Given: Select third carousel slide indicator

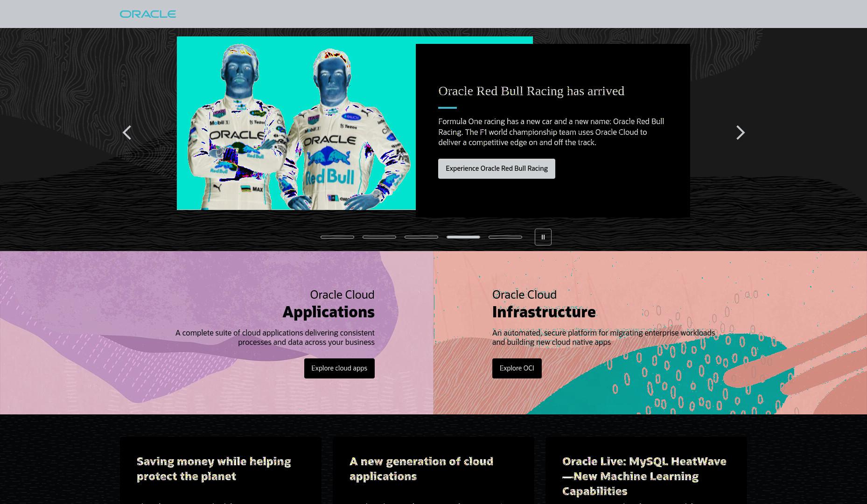Looking at the screenshot, I should click(x=421, y=237).
